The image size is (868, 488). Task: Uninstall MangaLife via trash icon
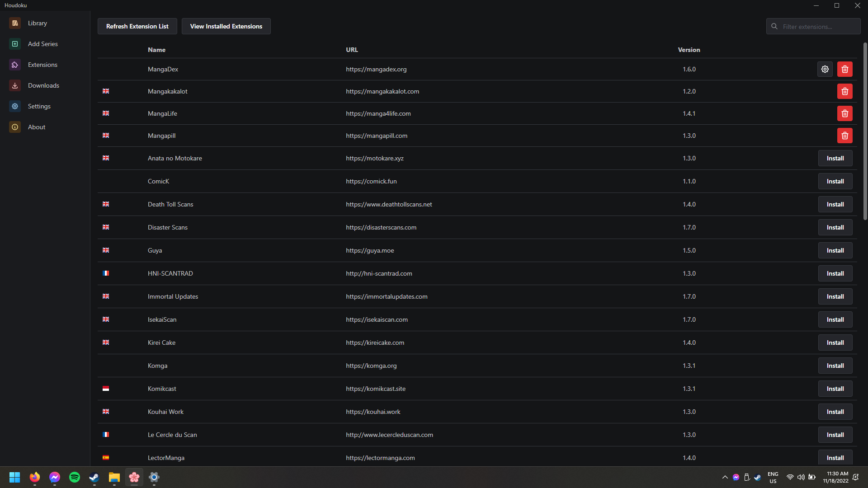coord(844,113)
